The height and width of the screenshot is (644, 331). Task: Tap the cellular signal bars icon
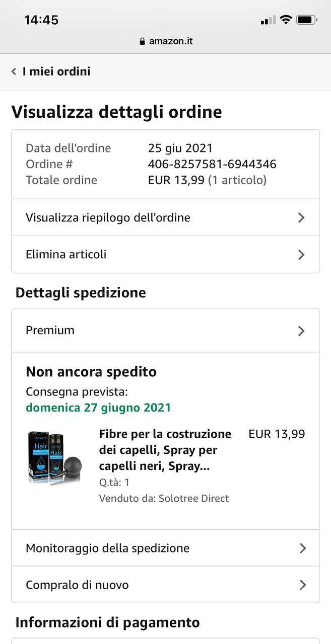point(269,21)
